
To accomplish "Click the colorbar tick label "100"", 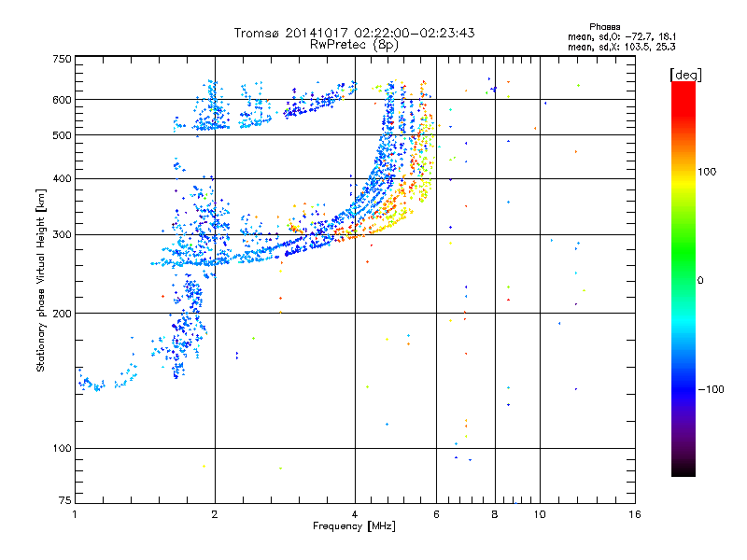I will point(707,172).
